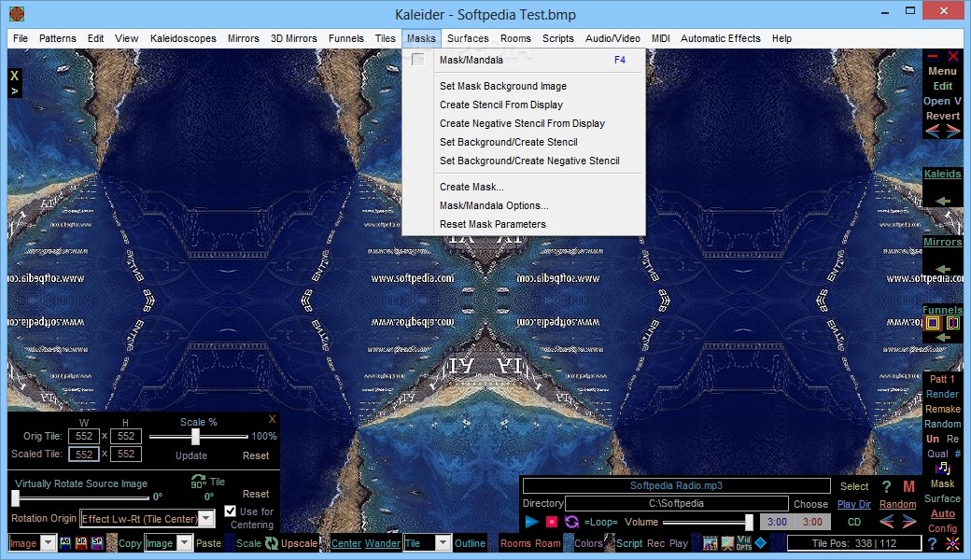Click the green circular arrows Scale icon

(272, 542)
